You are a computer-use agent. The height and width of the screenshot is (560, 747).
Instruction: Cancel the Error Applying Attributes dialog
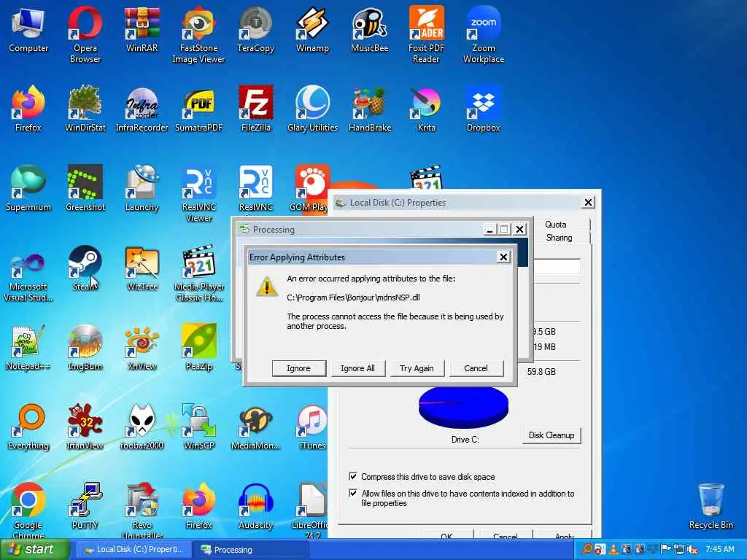pyautogui.click(x=476, y=368)
